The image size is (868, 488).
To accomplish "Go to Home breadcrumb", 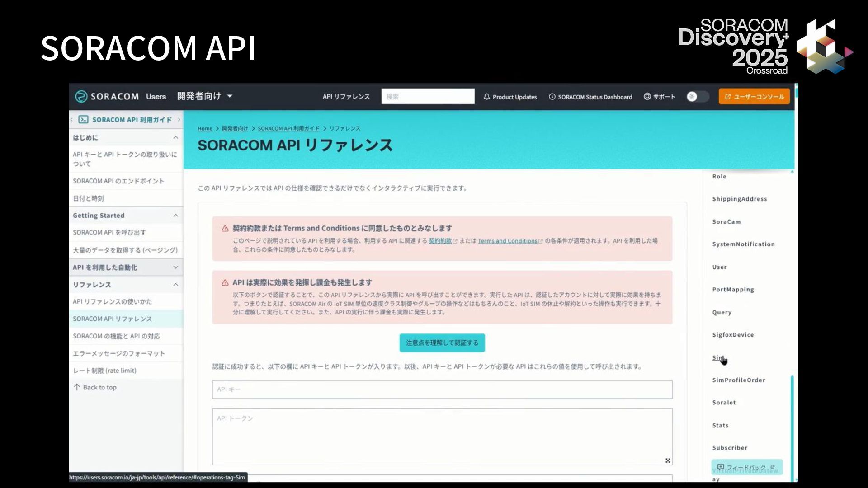I will 205,128.
